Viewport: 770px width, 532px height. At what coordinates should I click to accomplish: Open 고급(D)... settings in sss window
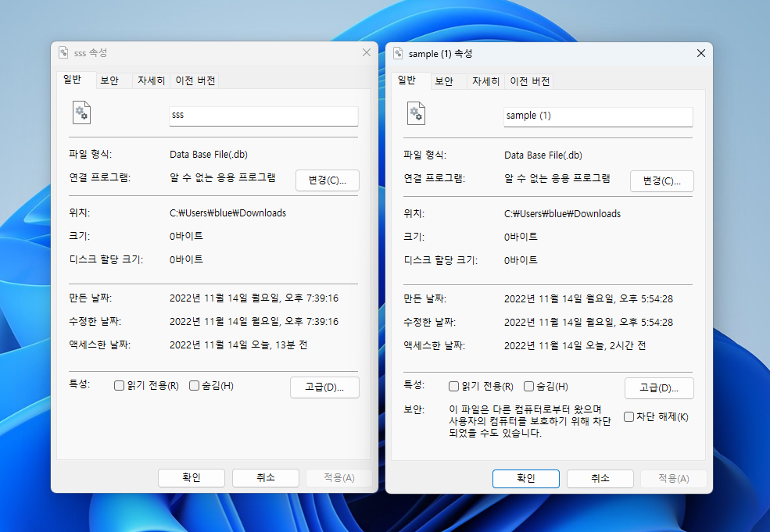tap(324, 387)
